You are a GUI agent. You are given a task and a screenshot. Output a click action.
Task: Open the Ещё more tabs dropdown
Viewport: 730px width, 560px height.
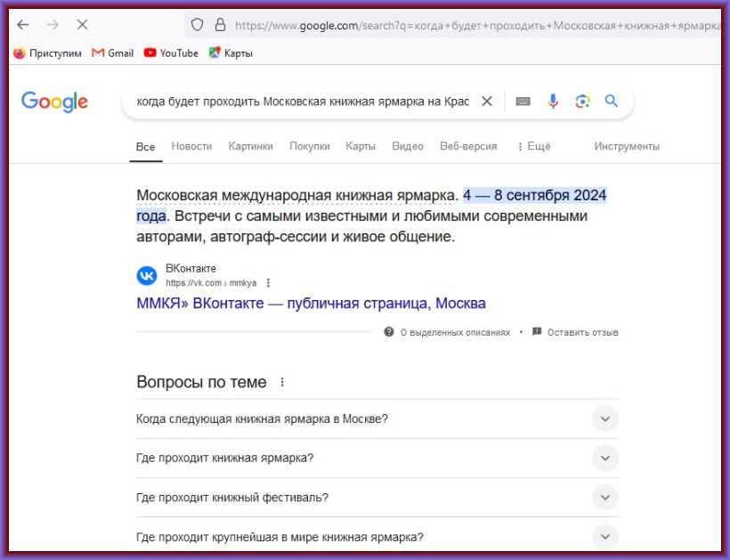pyautogui.click(x=534, y=147)
